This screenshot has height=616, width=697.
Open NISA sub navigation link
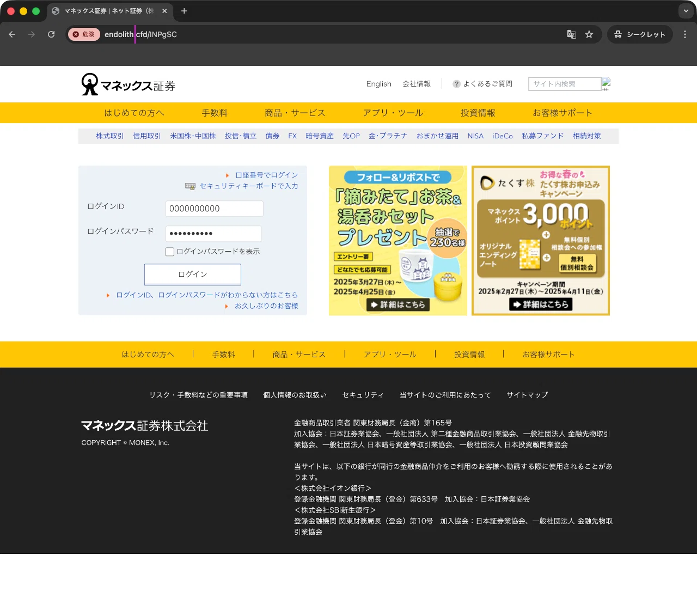(x=475, y=136)
